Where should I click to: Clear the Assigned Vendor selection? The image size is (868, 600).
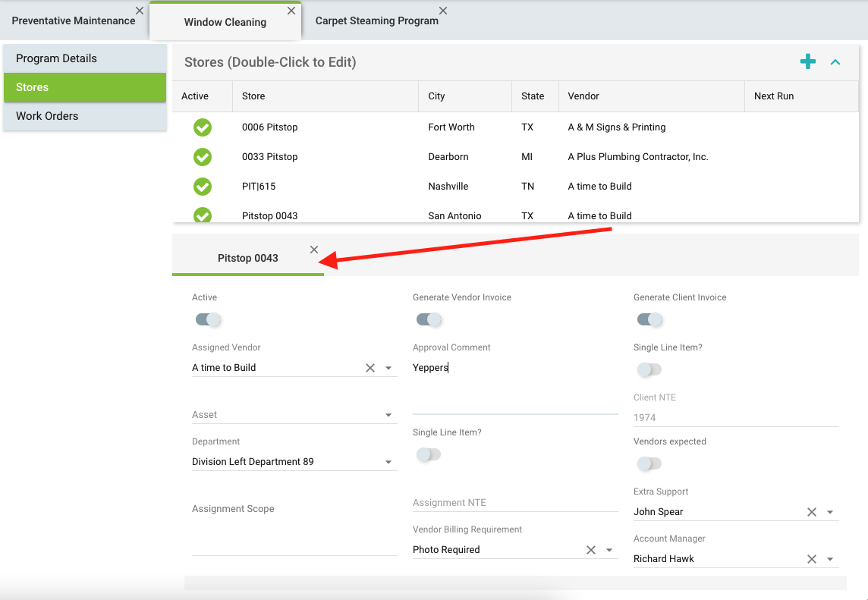(x=370, y=368)
